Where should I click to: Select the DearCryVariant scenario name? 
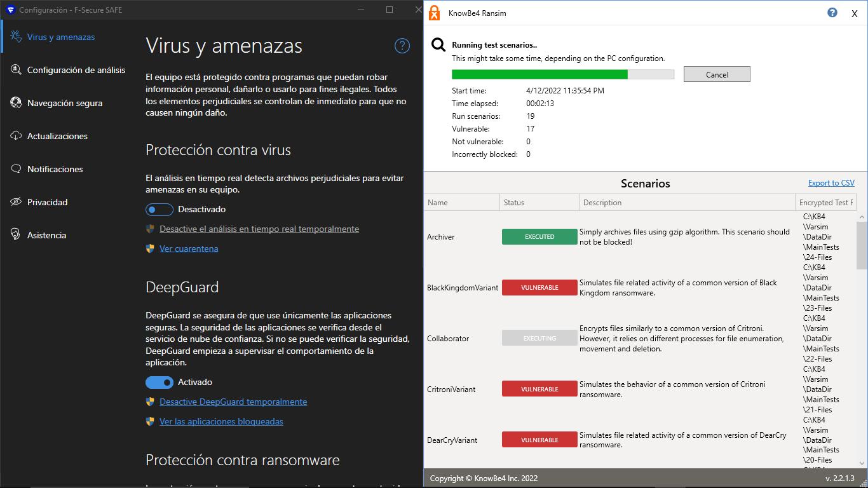click(452, 440)
